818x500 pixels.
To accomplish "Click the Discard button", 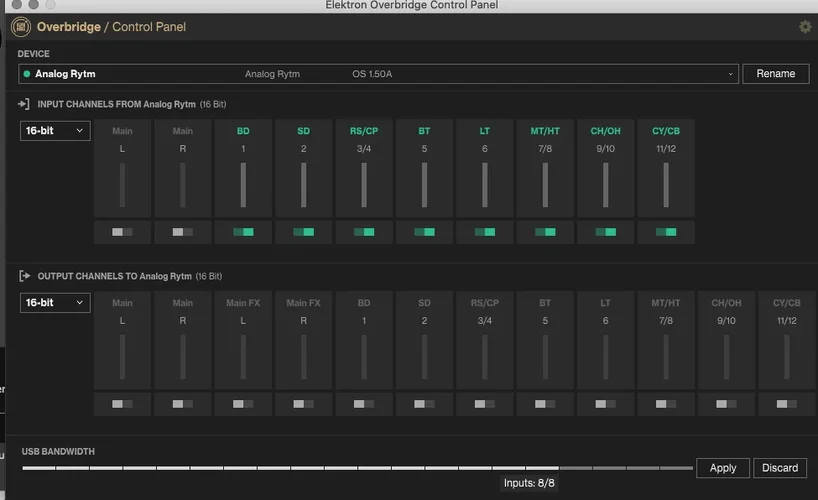I will (780, 468).
